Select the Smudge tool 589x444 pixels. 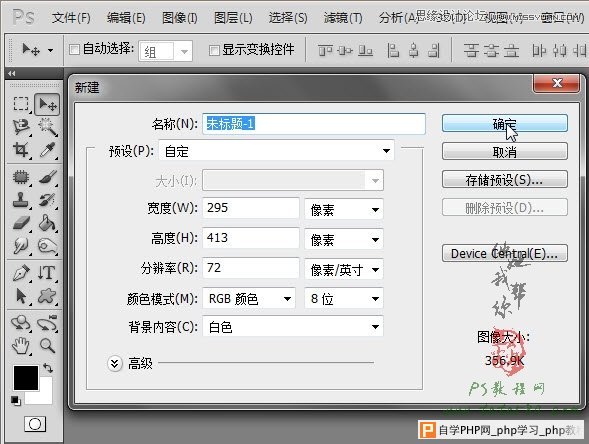[x=21, y=246]
